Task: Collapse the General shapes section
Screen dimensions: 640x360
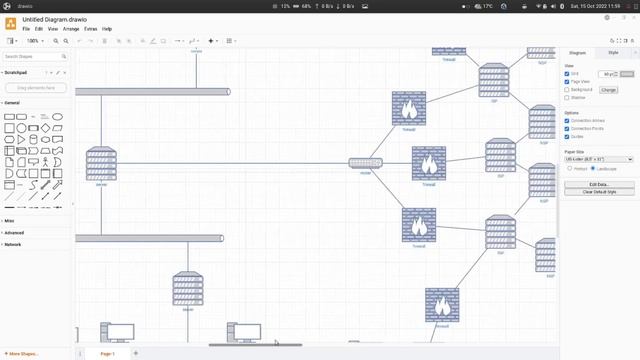Action: click(11, 103)
